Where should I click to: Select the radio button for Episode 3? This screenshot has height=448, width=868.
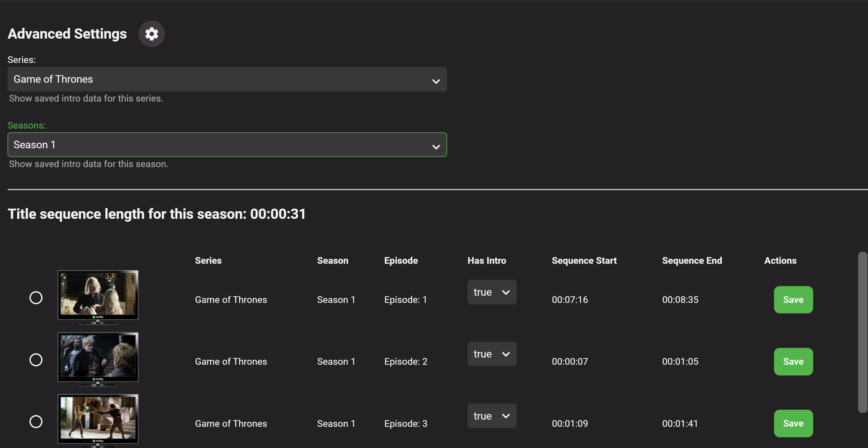(x=36, y=421)
